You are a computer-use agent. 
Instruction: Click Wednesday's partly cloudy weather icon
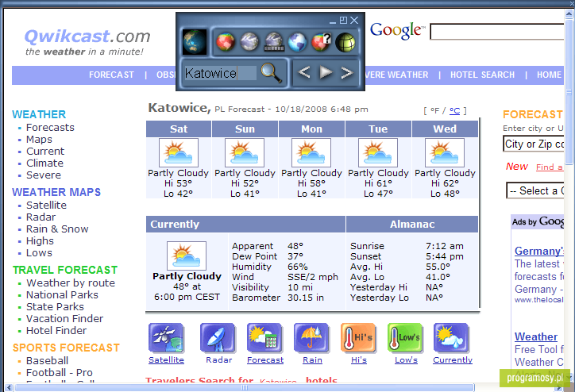point(445,153)
